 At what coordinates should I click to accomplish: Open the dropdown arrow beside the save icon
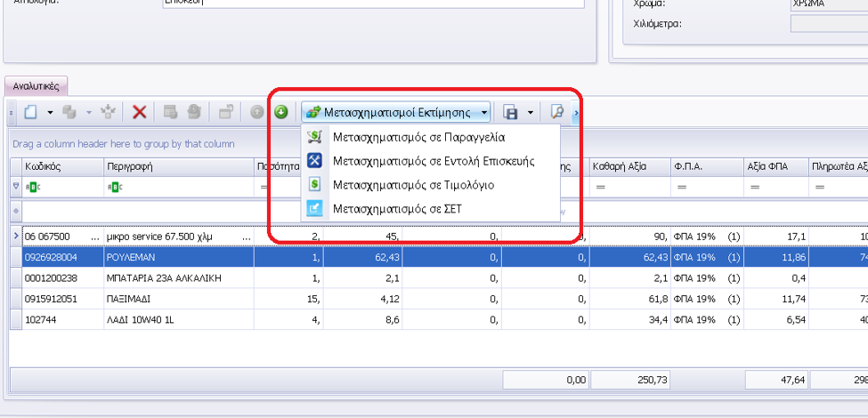click(531, 112)
